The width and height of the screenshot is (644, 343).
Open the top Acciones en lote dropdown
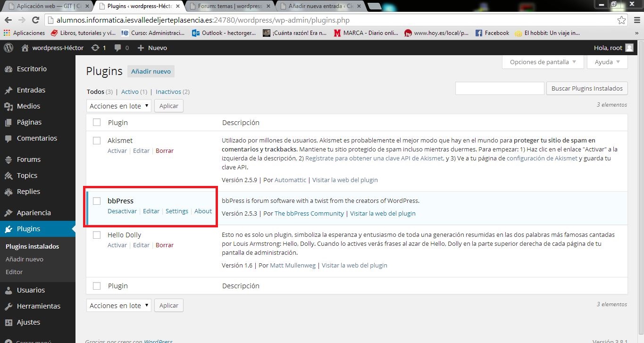[119, 106]
